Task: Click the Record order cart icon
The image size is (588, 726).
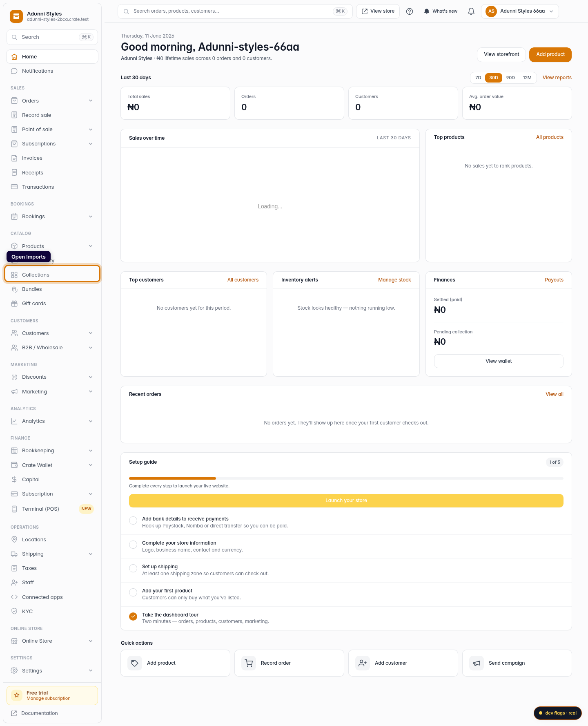Action: tap(249, 663)
